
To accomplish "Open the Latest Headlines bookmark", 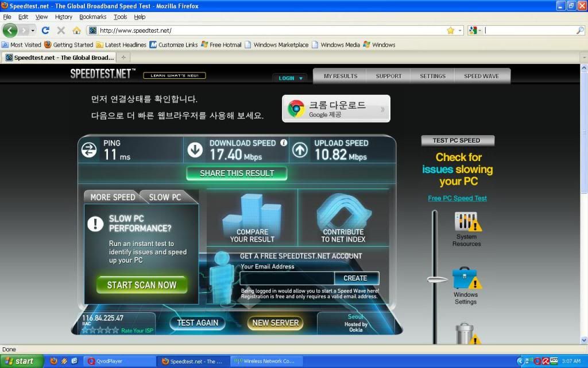I will [121, 45].
